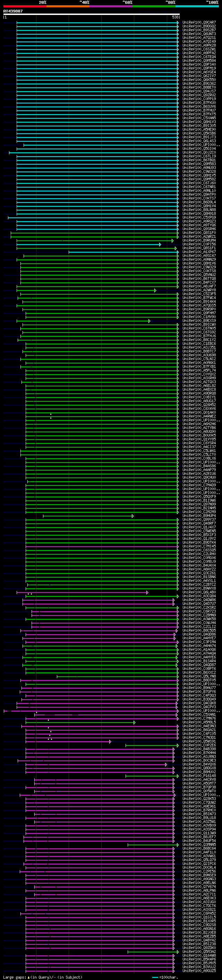Click the red 20% identity legend bar

(x=25, y=7)
